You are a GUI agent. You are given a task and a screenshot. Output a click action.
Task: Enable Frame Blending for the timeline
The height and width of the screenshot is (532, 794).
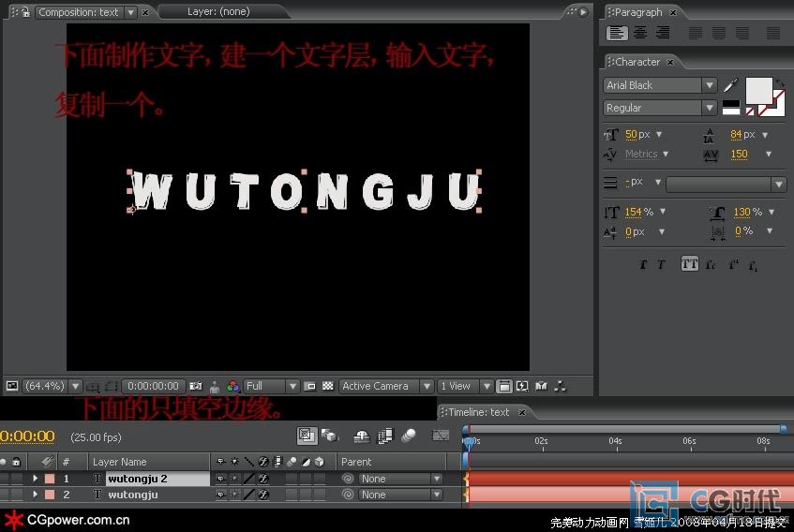385,436
